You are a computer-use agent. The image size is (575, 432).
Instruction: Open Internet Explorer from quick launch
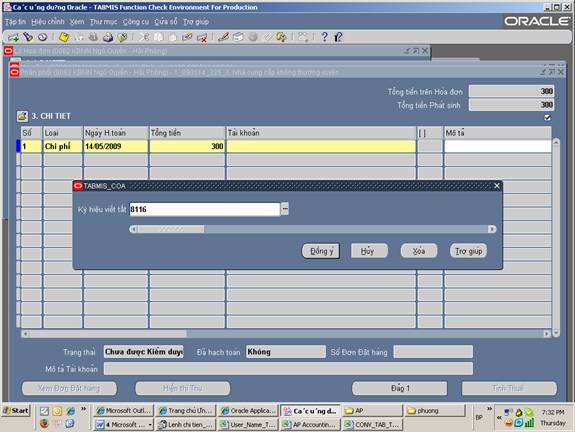[70, 411]
